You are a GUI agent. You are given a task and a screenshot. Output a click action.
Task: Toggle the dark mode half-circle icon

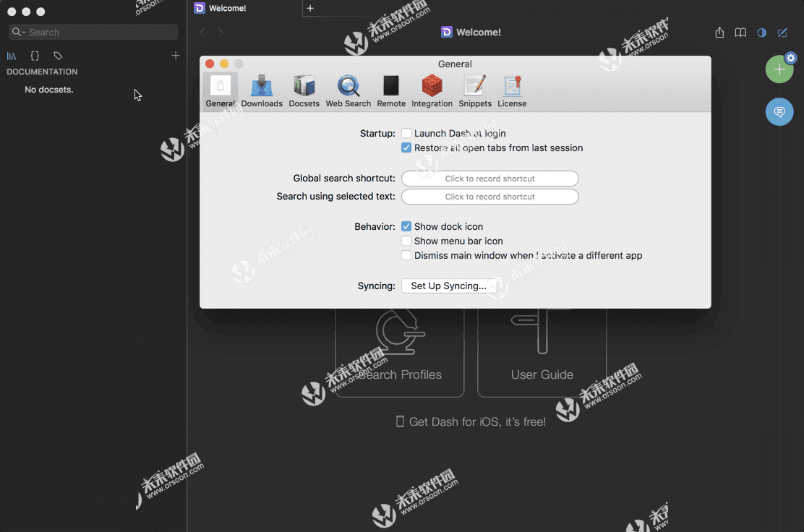click(x=762, y=33)
